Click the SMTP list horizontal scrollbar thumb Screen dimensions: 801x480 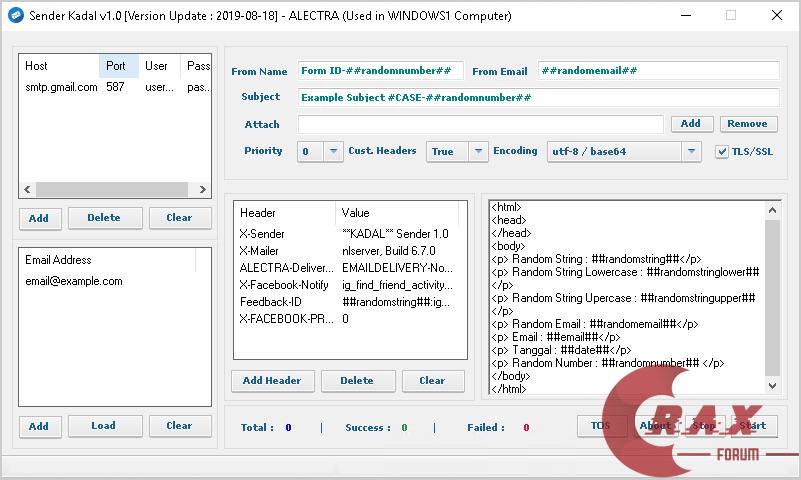pos(107,189)
